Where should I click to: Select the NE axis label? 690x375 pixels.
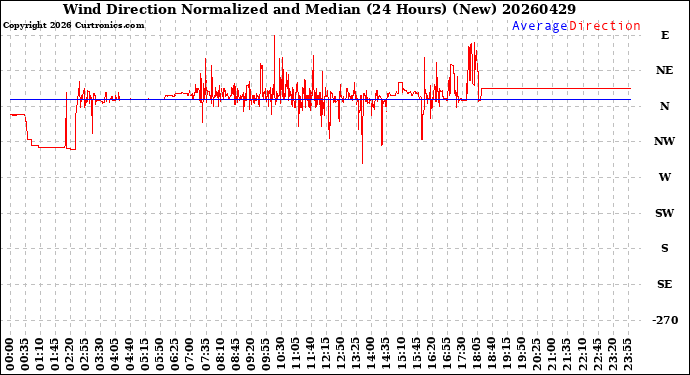pyautogui.click(x=664, y=70)
